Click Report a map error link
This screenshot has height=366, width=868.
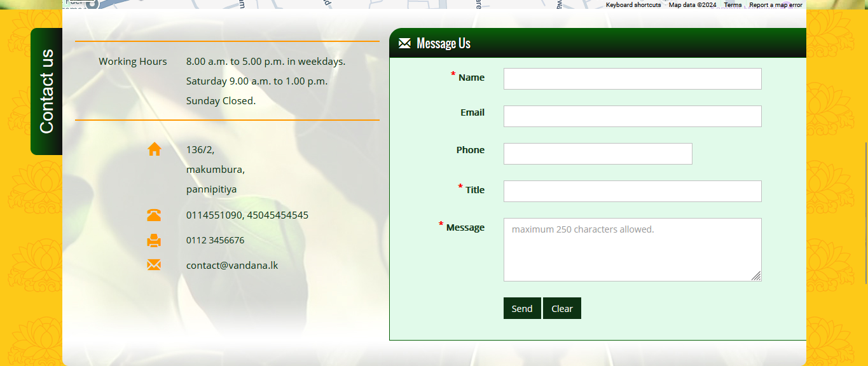click(775, 4)
